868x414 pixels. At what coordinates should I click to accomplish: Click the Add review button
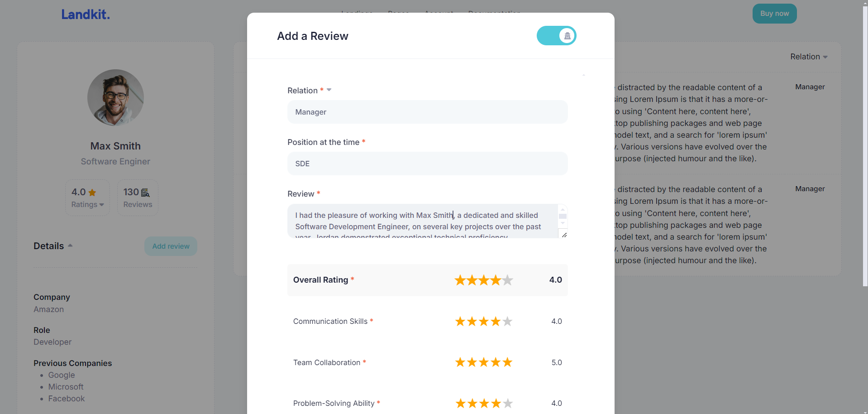[171, 246]
